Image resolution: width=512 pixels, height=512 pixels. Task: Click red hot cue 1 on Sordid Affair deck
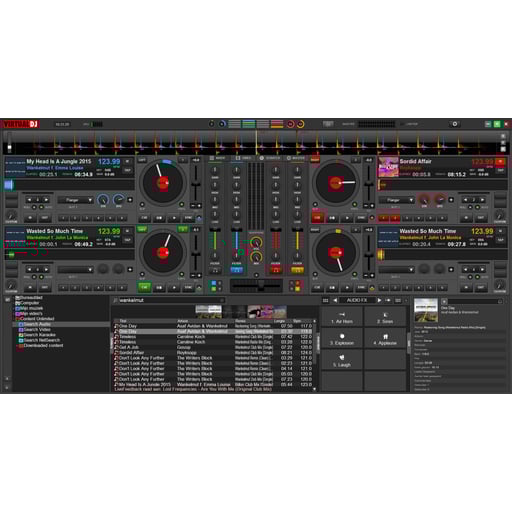(384, 218)
